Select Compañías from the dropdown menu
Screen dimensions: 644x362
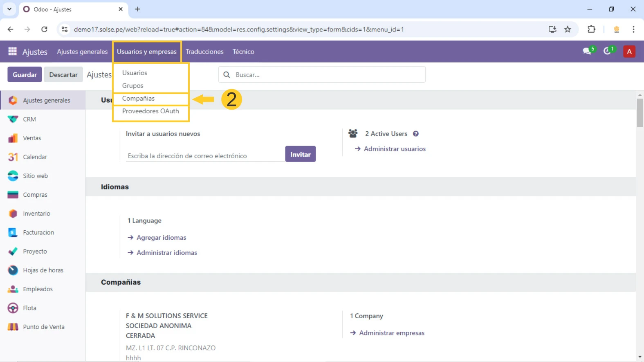(x=138, y=99)
